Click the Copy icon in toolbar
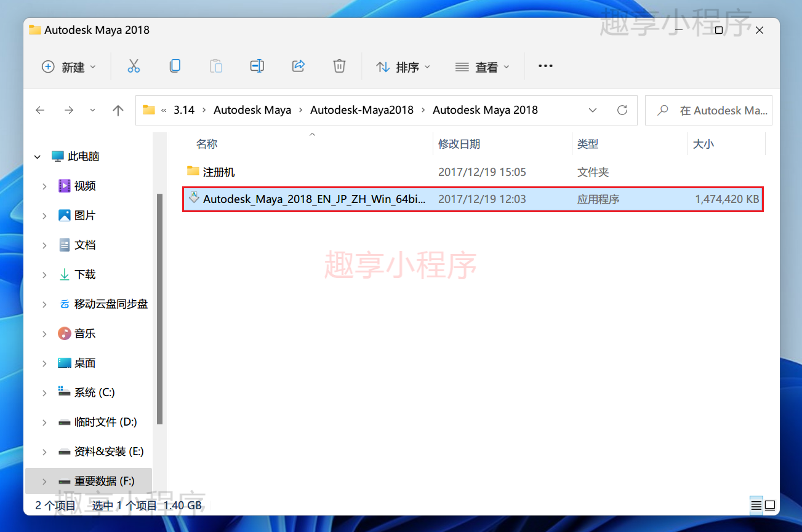802x532 pixels. [x=175, y=66]
